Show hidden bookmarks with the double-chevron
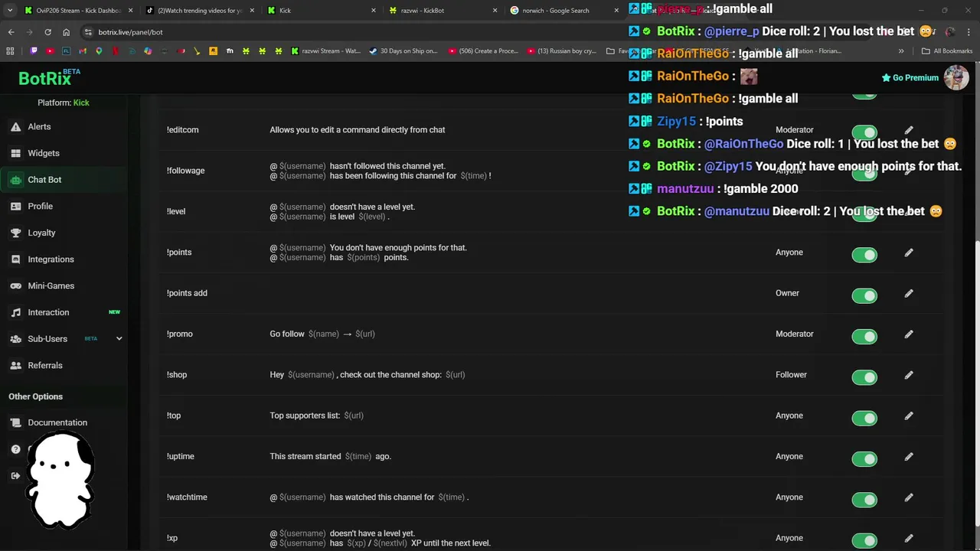980x551 pixels. tap(901, 51)
